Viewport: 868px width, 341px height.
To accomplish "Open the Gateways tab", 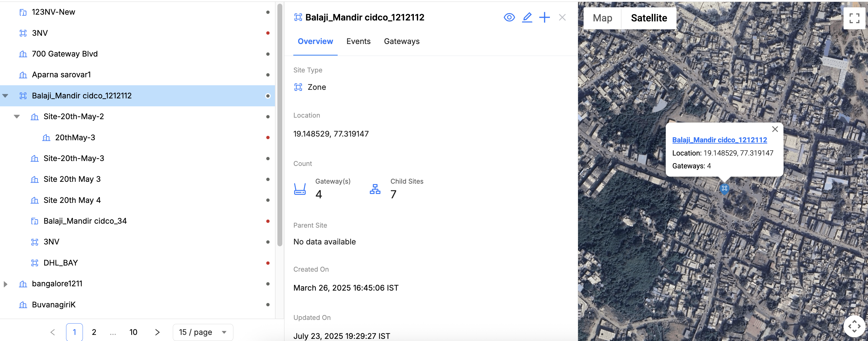I will [401, 42].
